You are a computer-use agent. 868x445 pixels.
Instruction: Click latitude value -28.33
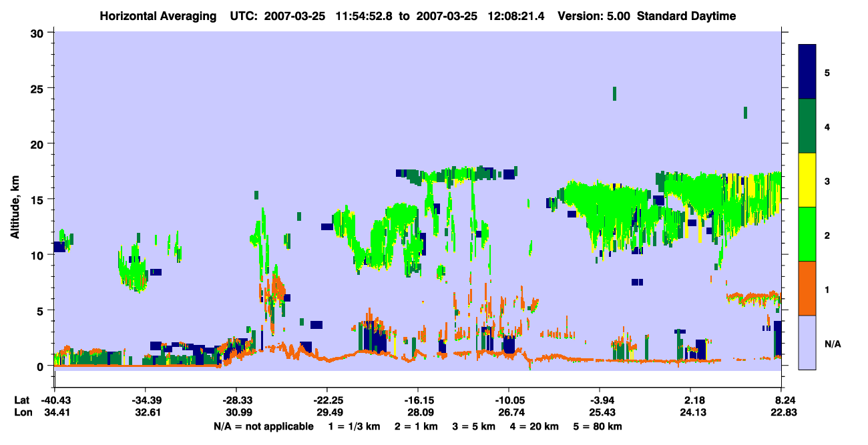coord(236,400)
